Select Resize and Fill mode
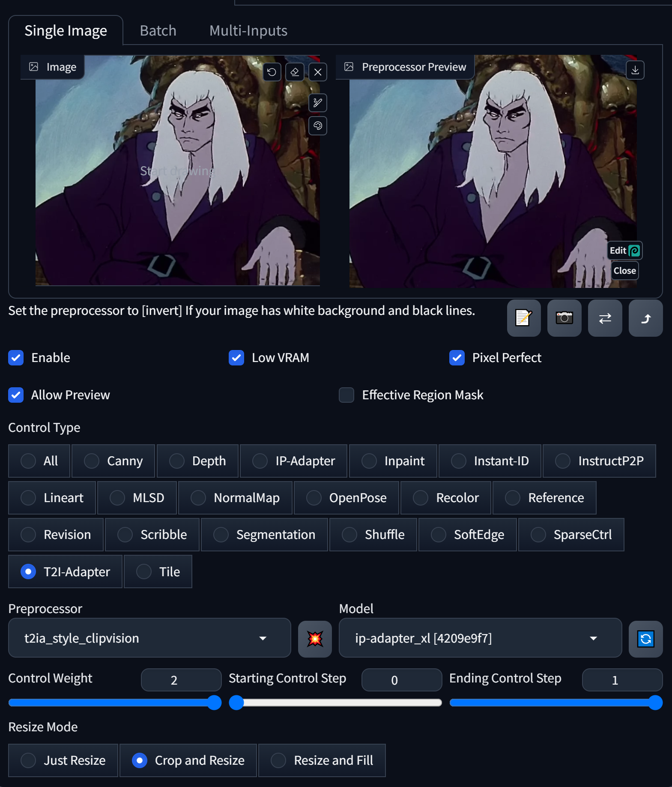 coord(322,760)
